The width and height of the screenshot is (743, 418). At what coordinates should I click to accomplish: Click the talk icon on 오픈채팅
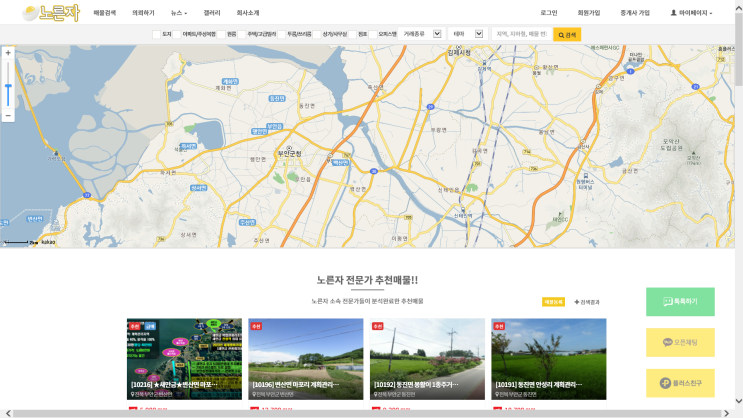click(x=668, y=342)
